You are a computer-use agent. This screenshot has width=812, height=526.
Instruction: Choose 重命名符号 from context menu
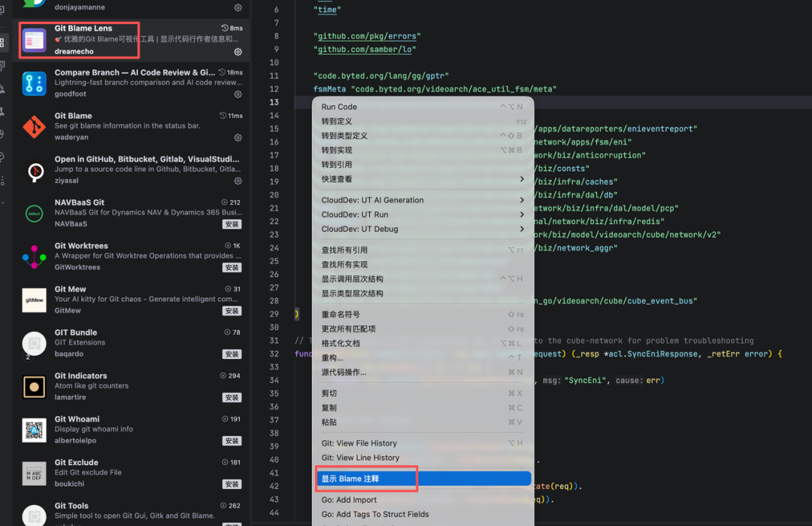[423, 315]
